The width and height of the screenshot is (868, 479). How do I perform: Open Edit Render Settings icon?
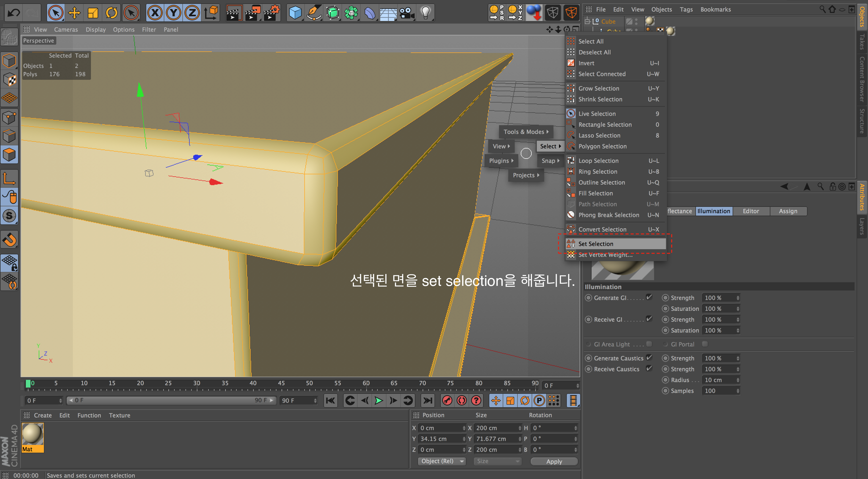(271, 13)
